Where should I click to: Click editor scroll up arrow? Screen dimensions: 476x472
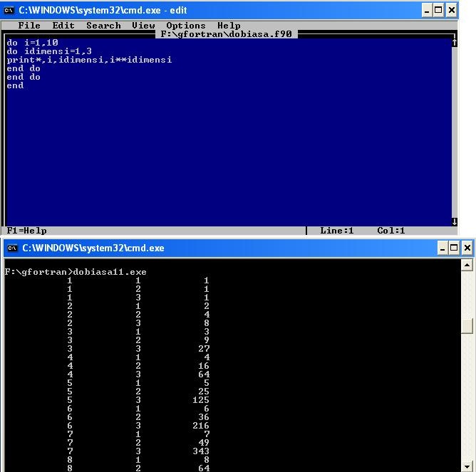pos(455,43)
